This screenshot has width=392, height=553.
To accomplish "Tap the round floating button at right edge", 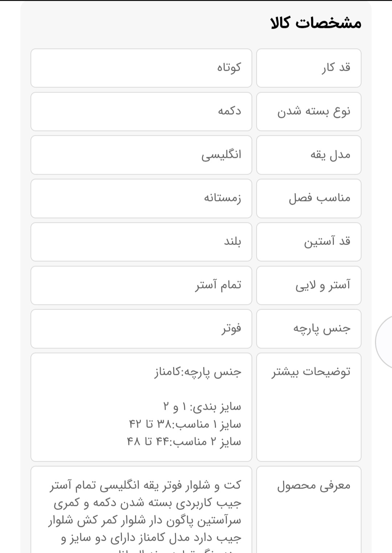I will [385, 342].
